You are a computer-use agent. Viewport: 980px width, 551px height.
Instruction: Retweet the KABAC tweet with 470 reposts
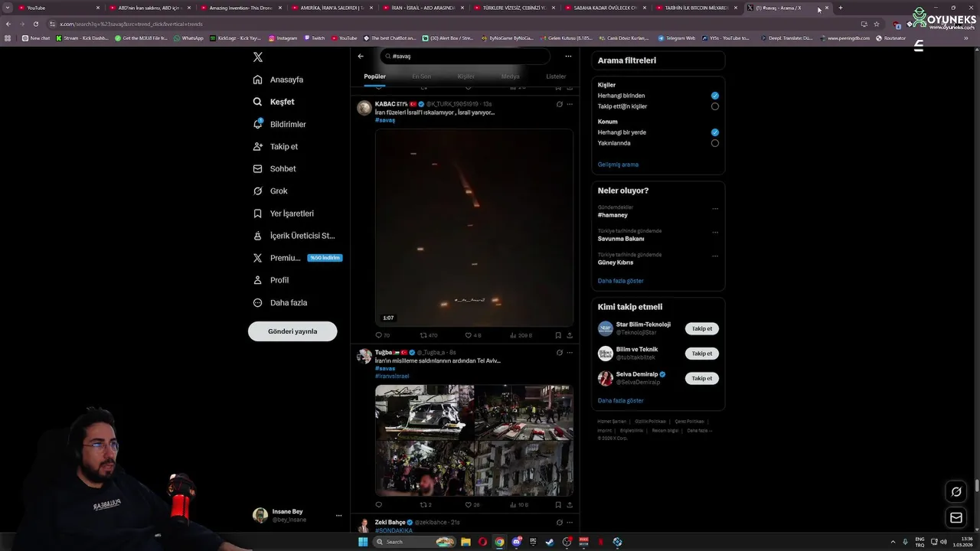429,335
